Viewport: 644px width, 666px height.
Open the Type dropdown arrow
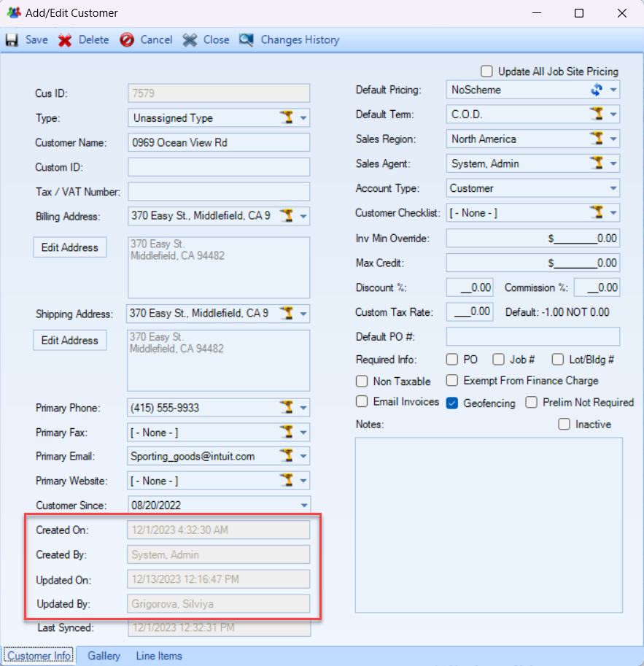(303, 118)
